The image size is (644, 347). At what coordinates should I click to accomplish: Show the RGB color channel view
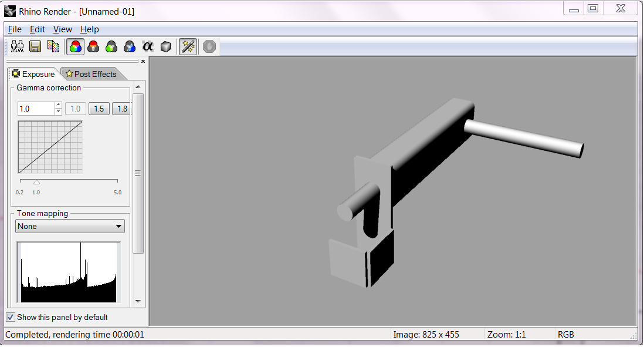click(x=75, y=46)
